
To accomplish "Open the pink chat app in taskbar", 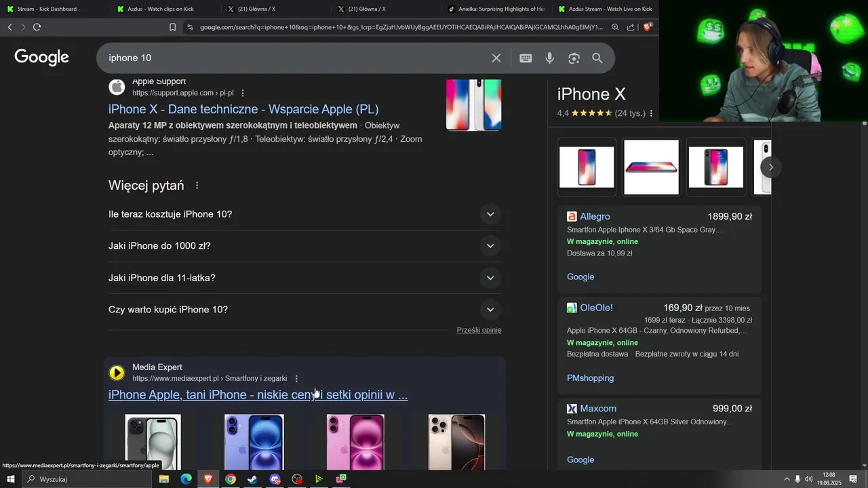I will pyautogui.click(x=341, y=479).
